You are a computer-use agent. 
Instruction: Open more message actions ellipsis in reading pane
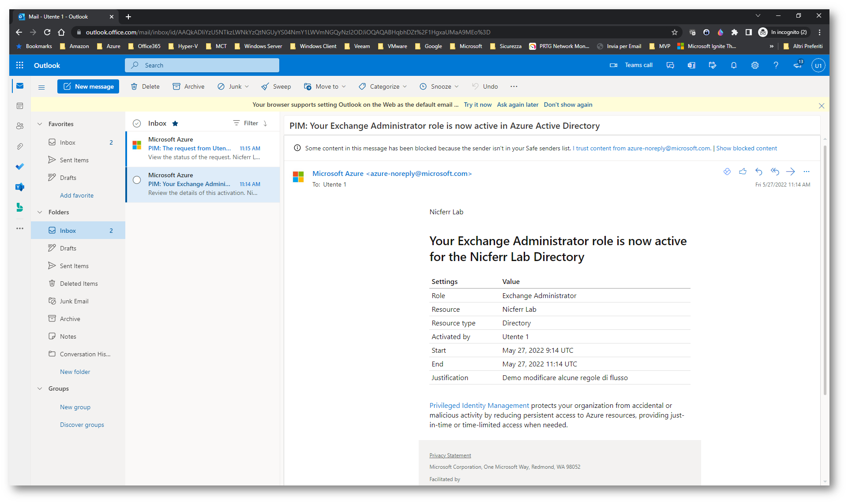807,172
